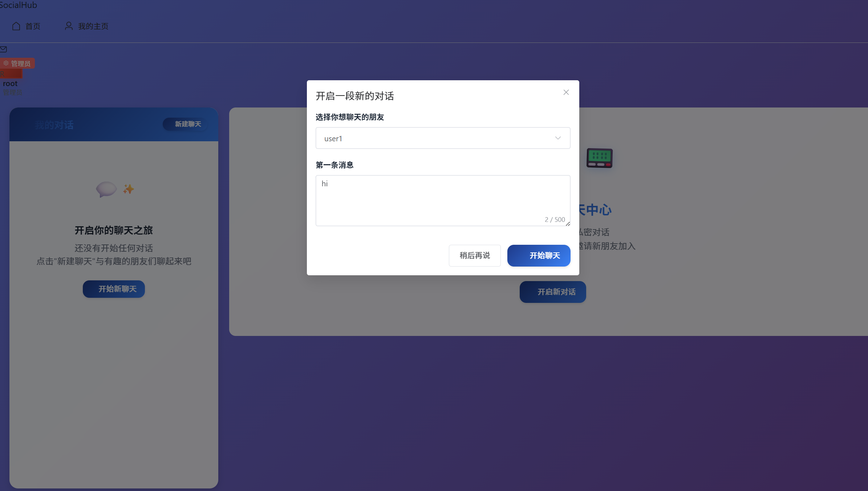Click the 开启你的聊天之旅 heading

click(114, 230)
